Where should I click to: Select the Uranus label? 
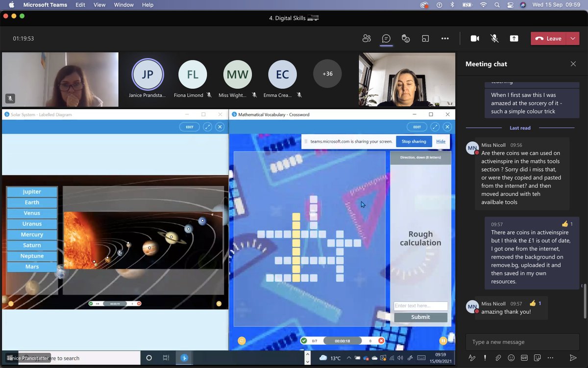point(32,224)
